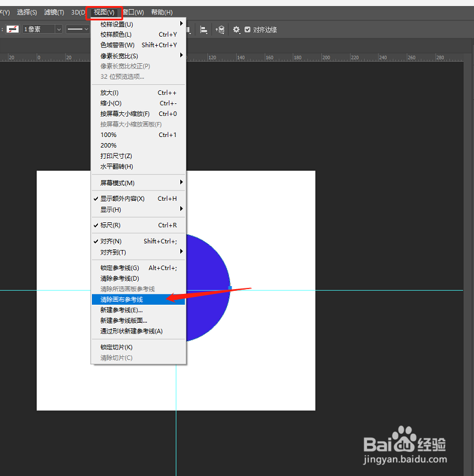This screenshot has height=476, width=474.
Task: Expand the 像素长宽比(S) submenu
Action: click(x=138, y=56)
